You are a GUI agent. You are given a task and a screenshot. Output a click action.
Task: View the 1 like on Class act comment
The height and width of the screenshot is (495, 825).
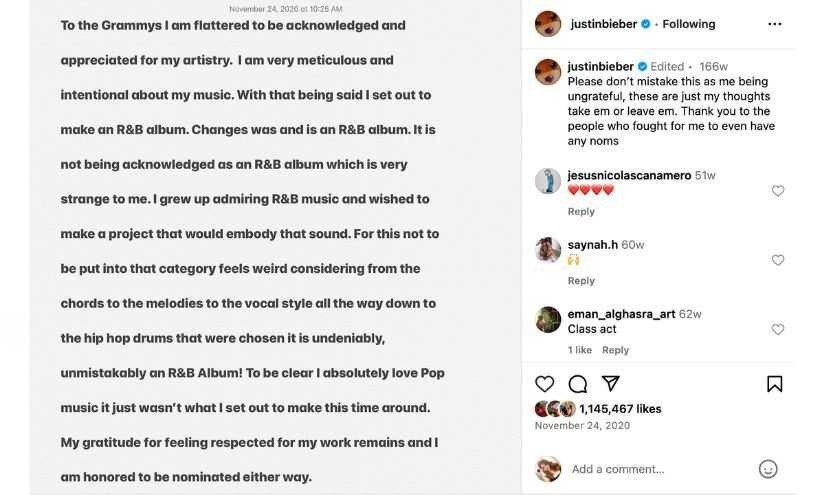click(580, 350)
